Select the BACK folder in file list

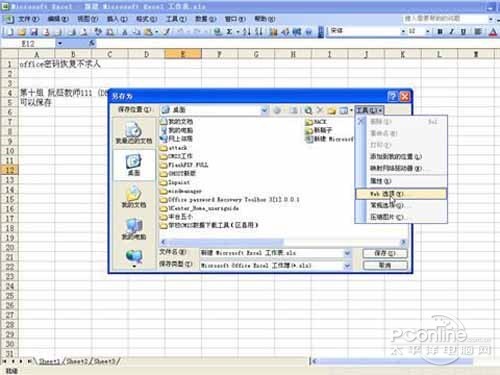[316, 122]
